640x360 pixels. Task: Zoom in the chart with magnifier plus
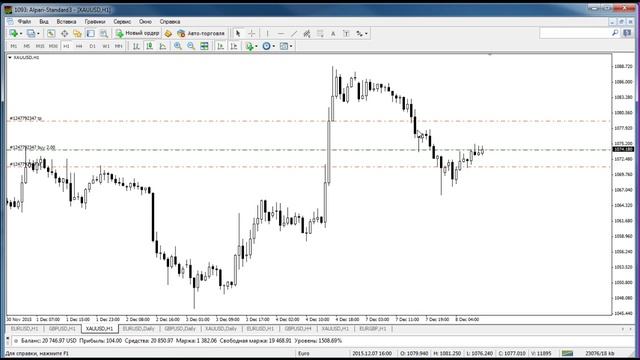178,46
